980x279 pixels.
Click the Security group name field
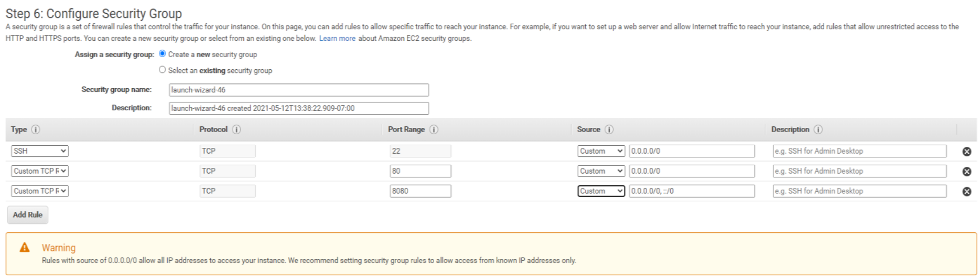coord(298,90)
